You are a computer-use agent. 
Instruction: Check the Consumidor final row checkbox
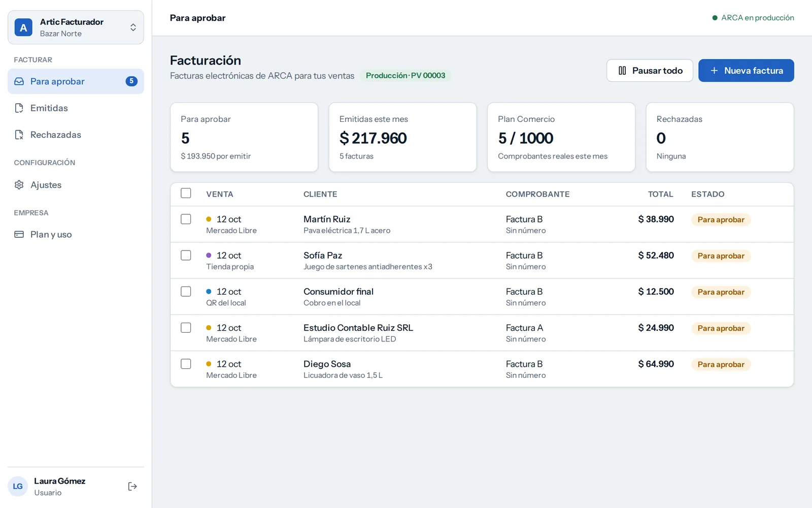tap(186, 292)
